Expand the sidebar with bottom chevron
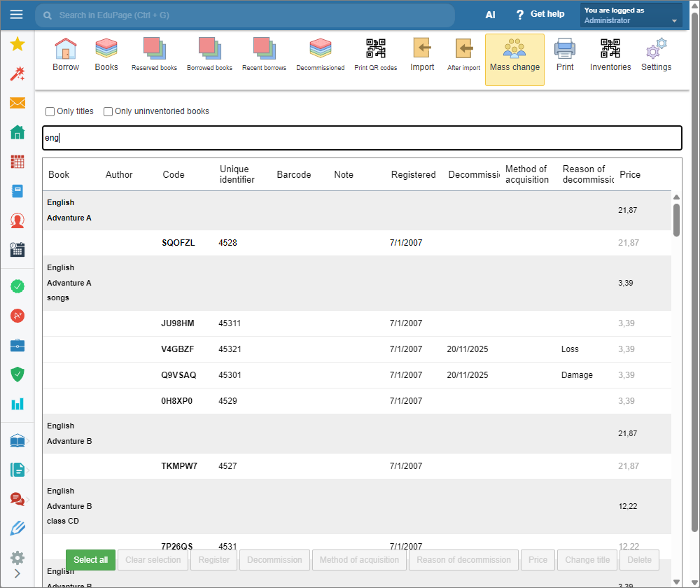This screenshot has width=700, height=588. [17, 573]
